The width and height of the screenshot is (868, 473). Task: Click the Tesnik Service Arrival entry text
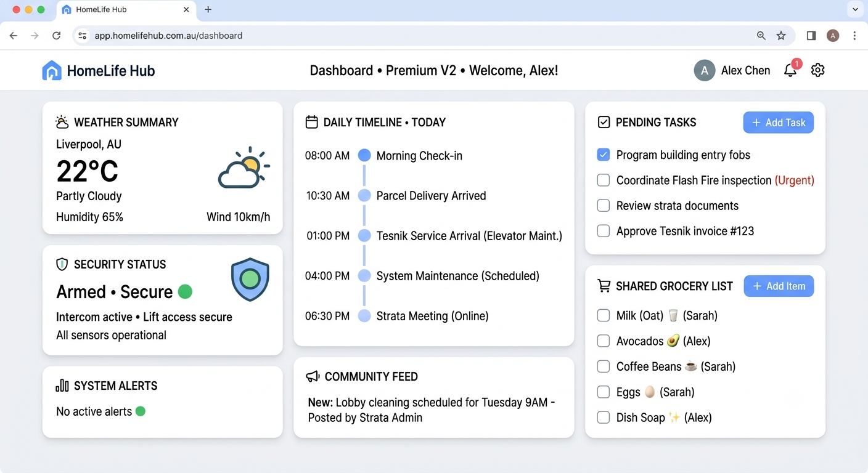(x=469, y=236)
